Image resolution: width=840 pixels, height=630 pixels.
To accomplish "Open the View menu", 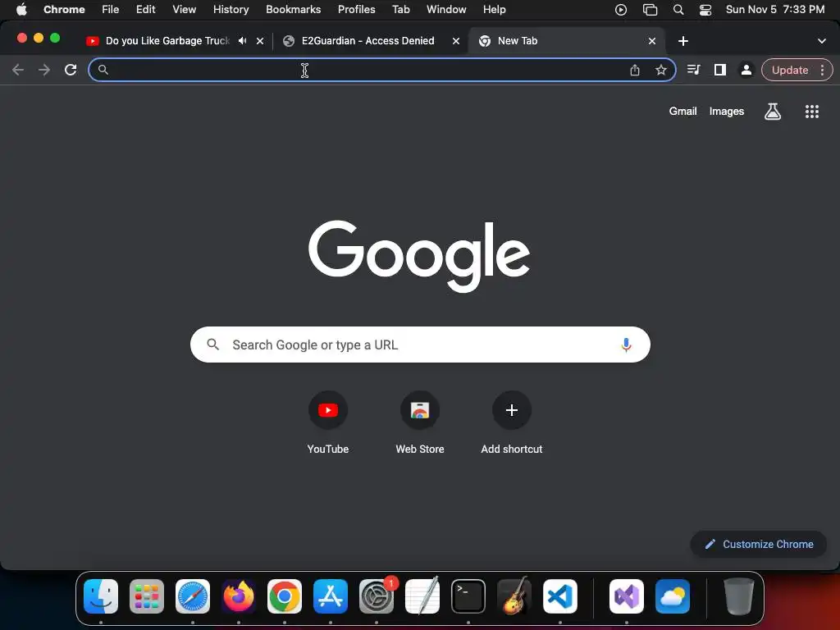I will [x=184, y=9].
